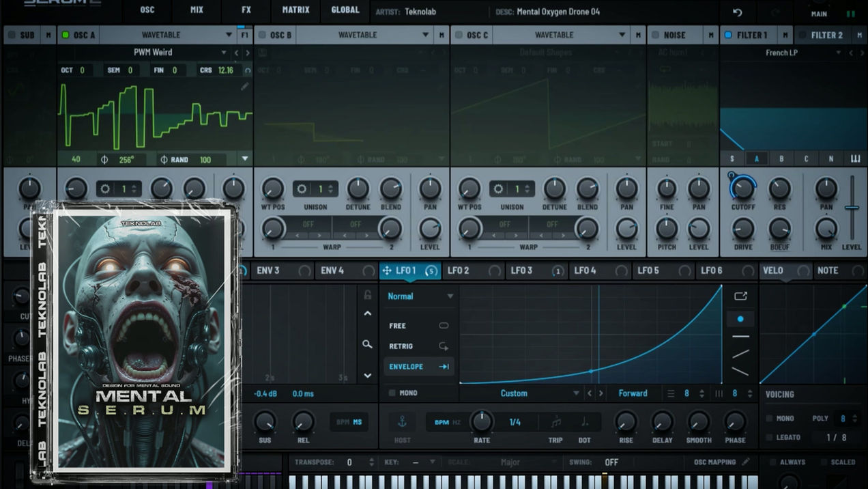Viewport: 868px width, 489px height.
Task: Check the ALWAYS checkbox
Action: pos(774,462)
